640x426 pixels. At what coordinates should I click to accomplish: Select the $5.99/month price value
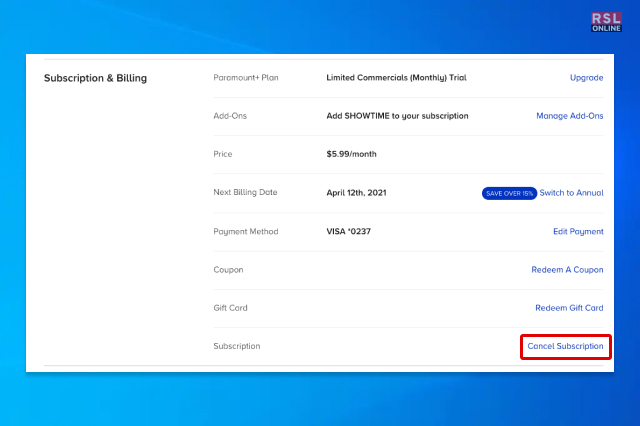(x=351, y=154)
